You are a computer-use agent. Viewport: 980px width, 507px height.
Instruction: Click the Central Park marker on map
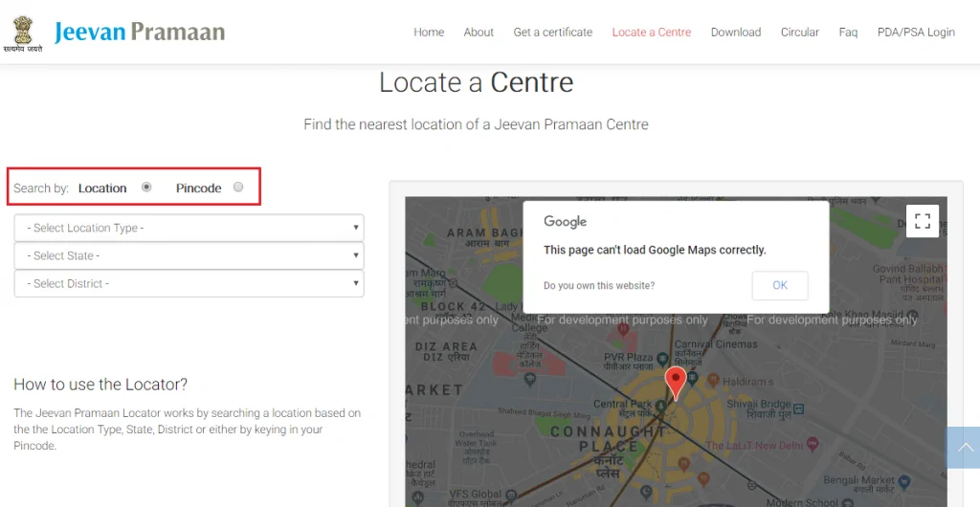point(660,406)
